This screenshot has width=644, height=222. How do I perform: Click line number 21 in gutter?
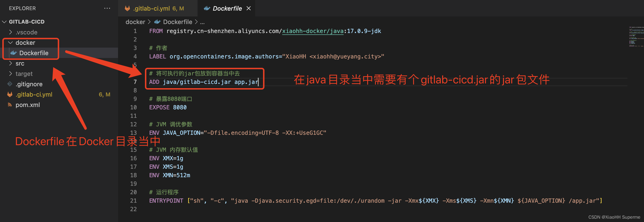click(134, 201)
